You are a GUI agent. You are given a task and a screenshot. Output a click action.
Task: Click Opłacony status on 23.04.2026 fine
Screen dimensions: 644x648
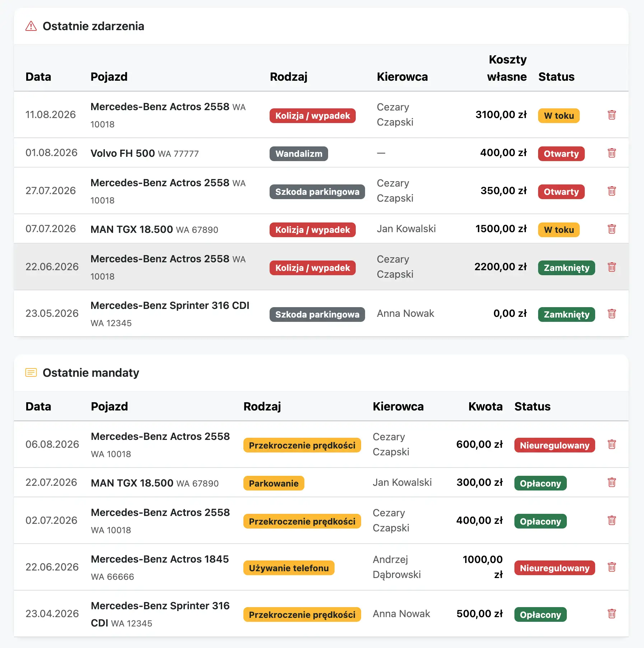540,615
